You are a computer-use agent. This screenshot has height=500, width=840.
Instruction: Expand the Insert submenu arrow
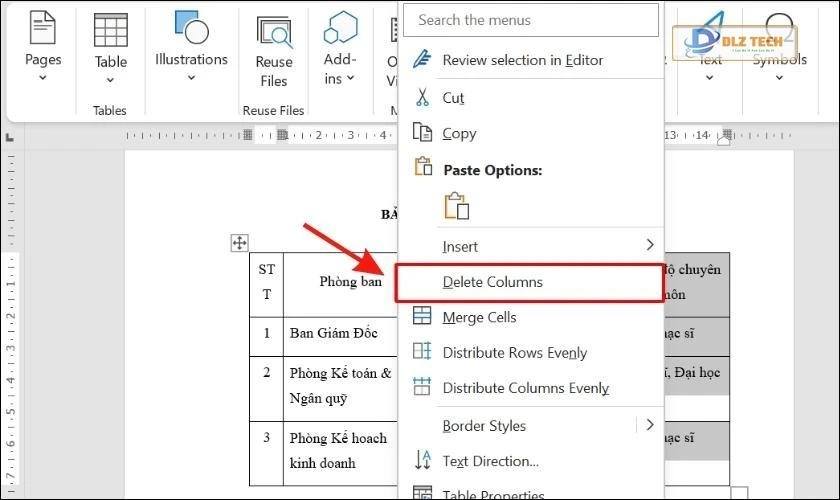tap(649, 245)
